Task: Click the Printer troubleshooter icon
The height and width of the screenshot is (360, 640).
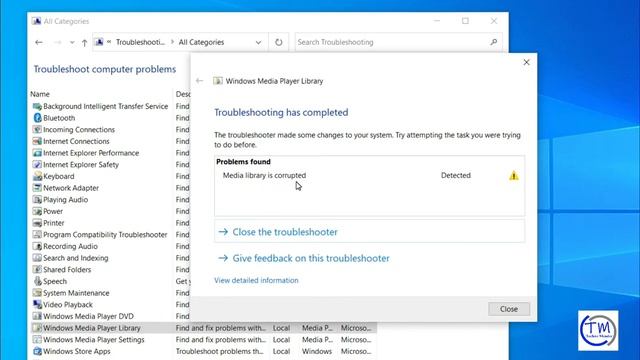Action: [37, 223]
